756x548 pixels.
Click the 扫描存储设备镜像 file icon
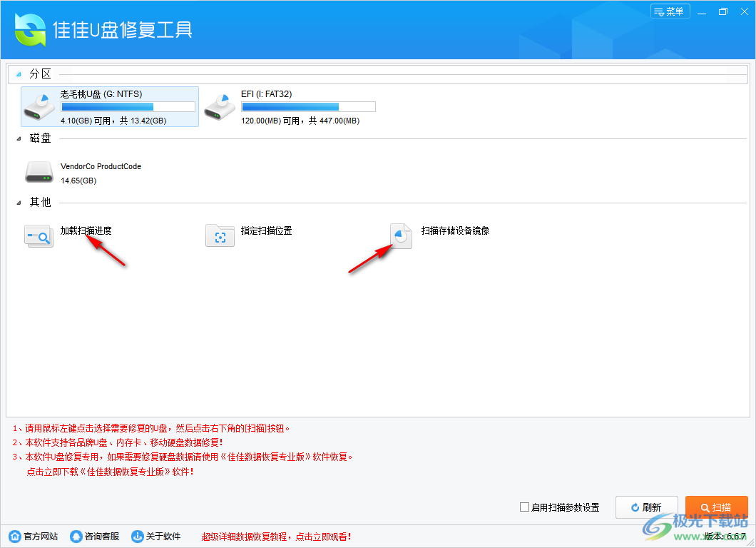click(x=401, y=236)
